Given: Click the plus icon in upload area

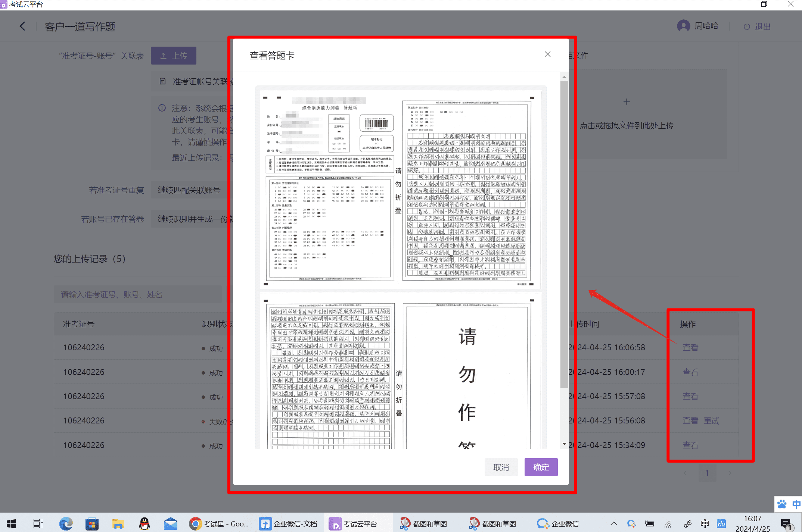Looking at the screenshot, I should (x=627, y=102).
